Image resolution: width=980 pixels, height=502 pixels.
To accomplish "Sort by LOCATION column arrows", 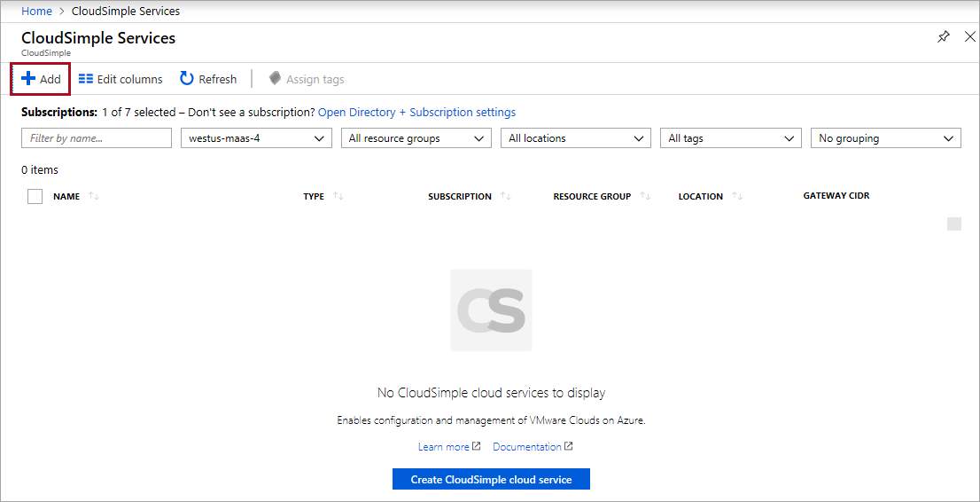I will point(737,197).
